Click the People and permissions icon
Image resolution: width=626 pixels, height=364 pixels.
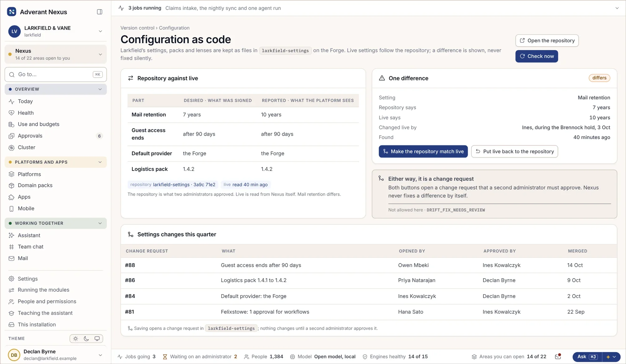point(12,302)
